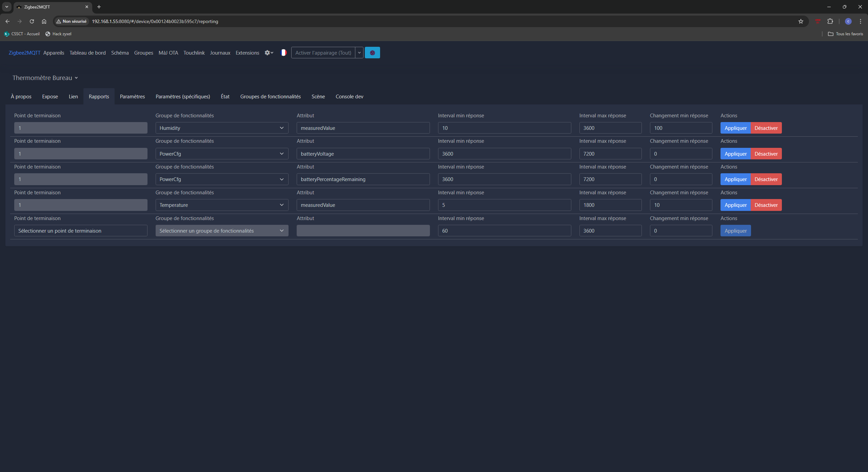The width and height of the screenshot is (868, 472).
Task: Open the Hack zyxel bookmark
Action: click(58, 34)
